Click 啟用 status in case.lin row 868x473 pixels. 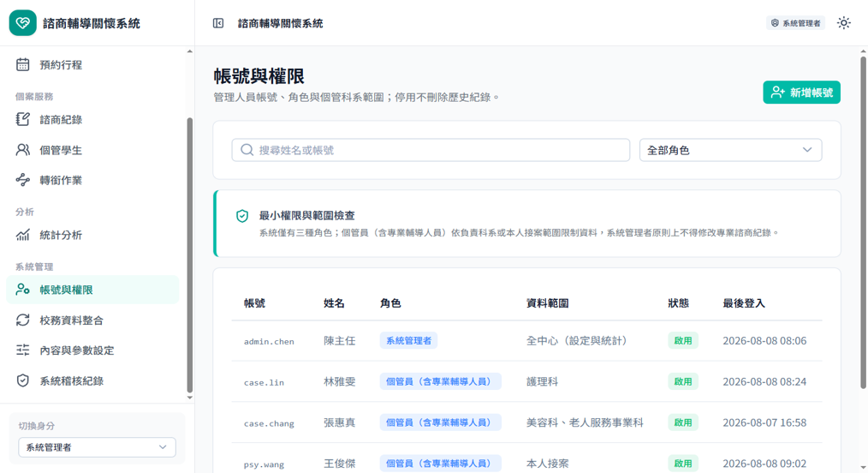click(x=682, y=381)
